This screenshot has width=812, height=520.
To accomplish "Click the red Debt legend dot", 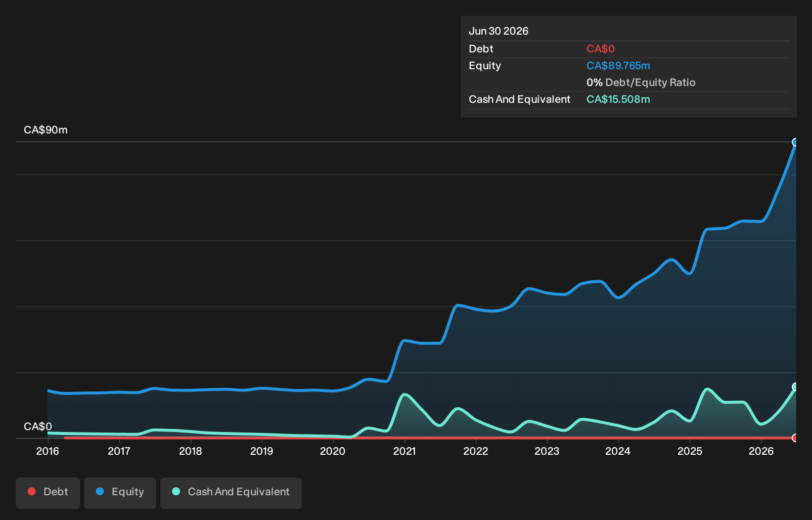I will click(32, 491).
